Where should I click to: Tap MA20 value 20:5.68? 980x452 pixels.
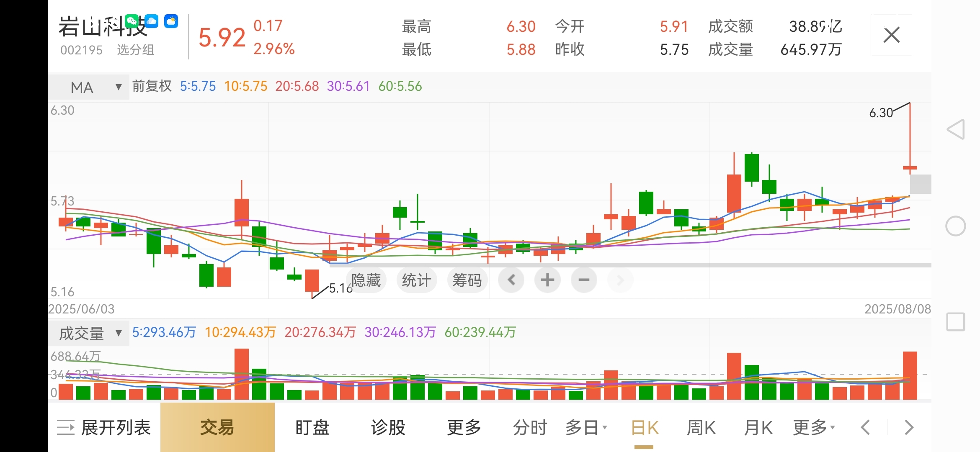point(297,86)
